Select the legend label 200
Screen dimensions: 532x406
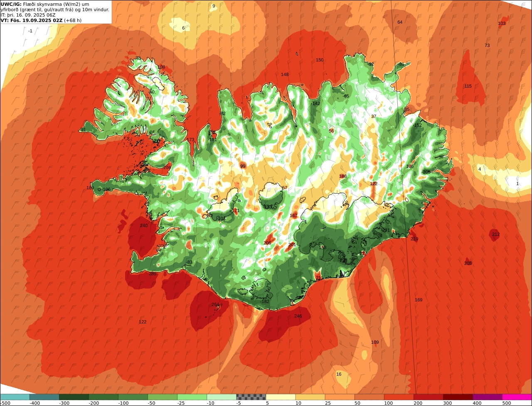coord(418,403)
